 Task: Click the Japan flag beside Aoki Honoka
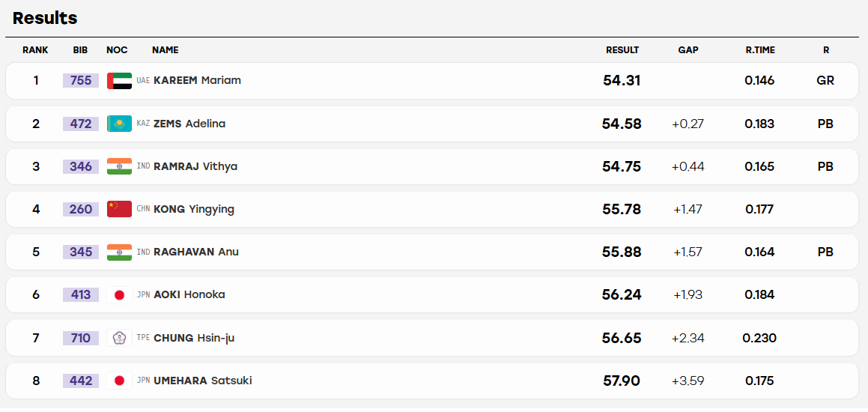click(x=119, y=294)
